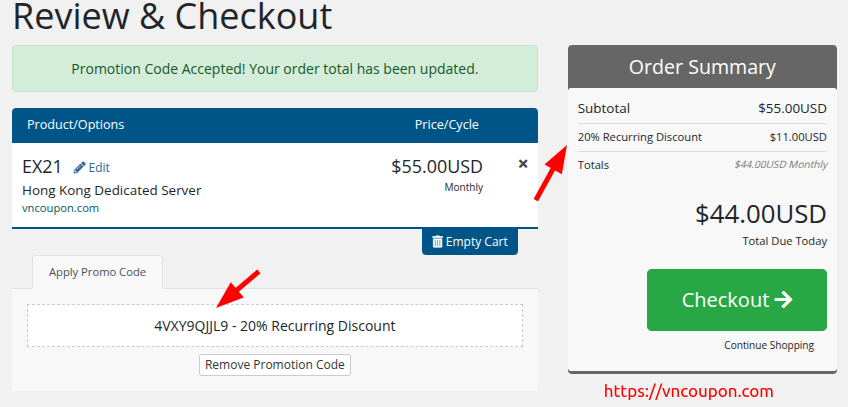Click the Review & Checkout page heading
The image size is (848, 407).
pyautogui.click(x=173, y=17)
